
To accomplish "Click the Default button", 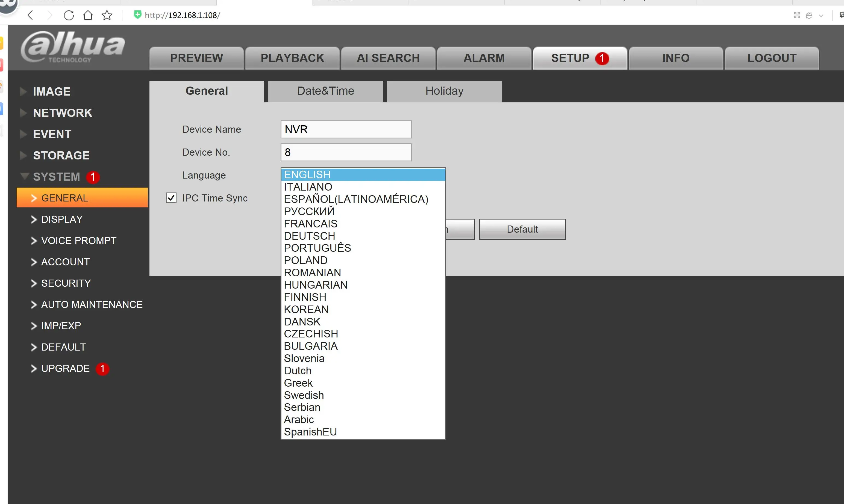I will 522,229.
